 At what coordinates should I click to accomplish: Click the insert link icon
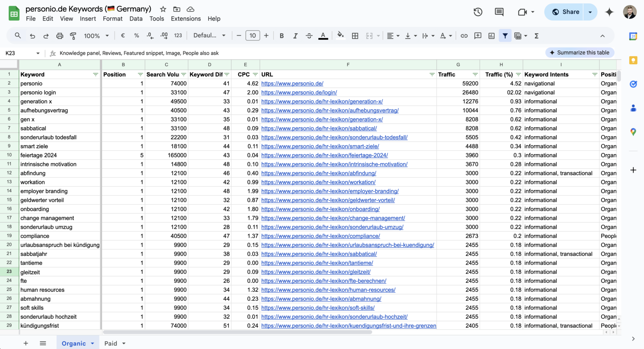464,36
